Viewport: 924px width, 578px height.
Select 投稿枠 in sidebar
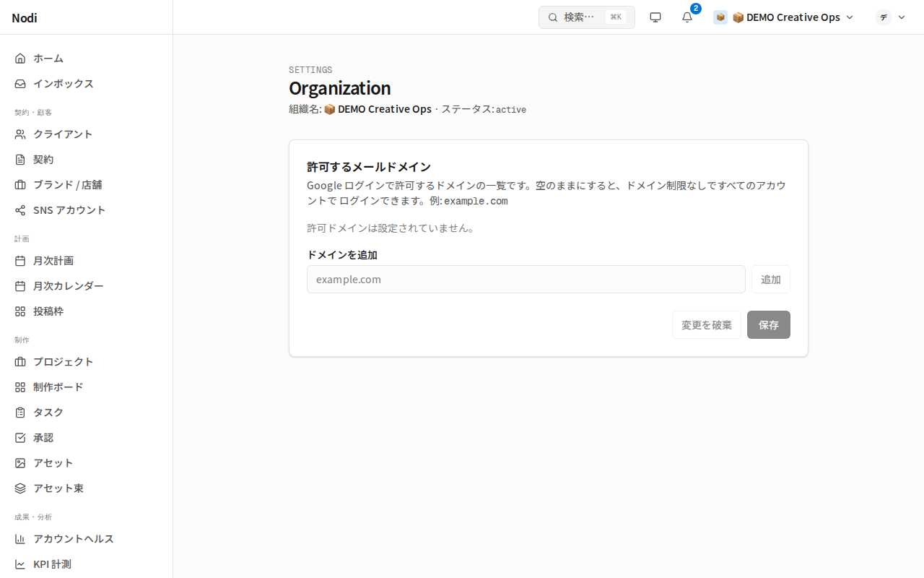[87, 311]
